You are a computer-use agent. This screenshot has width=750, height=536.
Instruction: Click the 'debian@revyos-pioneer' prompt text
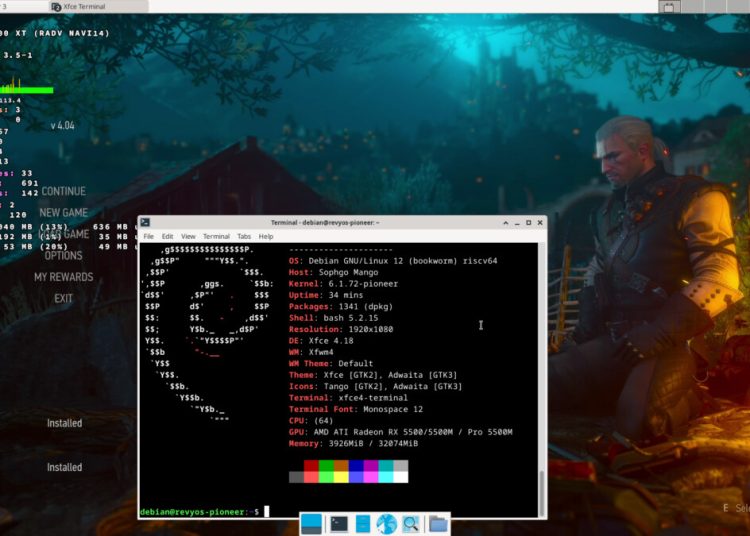click(193, 512)
